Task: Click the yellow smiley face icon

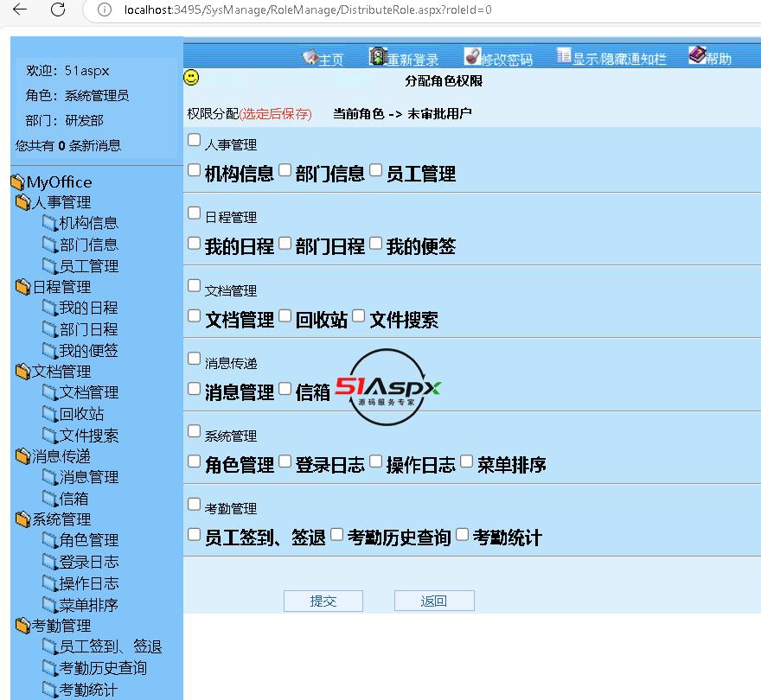Action: tap(192, 78)
